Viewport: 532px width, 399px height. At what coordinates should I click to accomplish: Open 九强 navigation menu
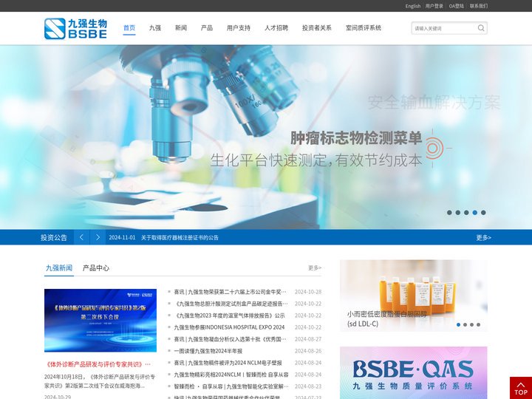pyautogui.click(x=155, y=28)
